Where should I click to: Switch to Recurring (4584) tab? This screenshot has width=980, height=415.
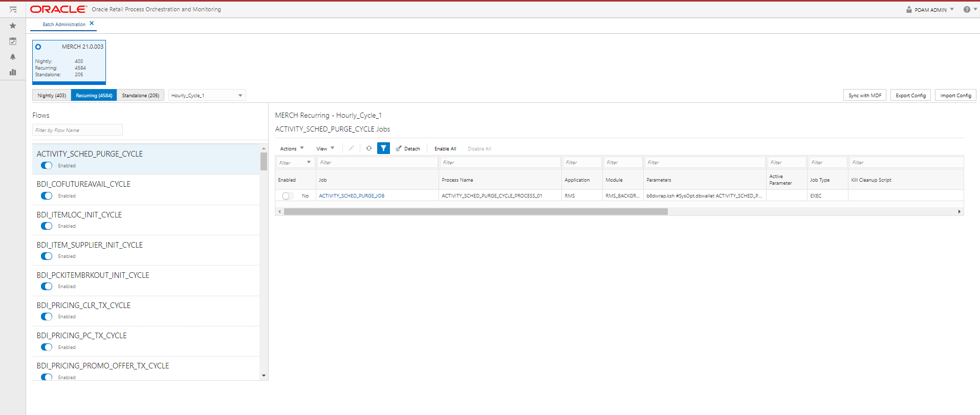point(94,95)
